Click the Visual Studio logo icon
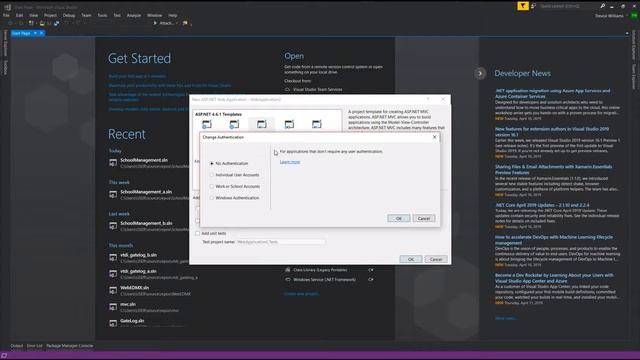Screen dimensions: 640x360 (7, 7)
